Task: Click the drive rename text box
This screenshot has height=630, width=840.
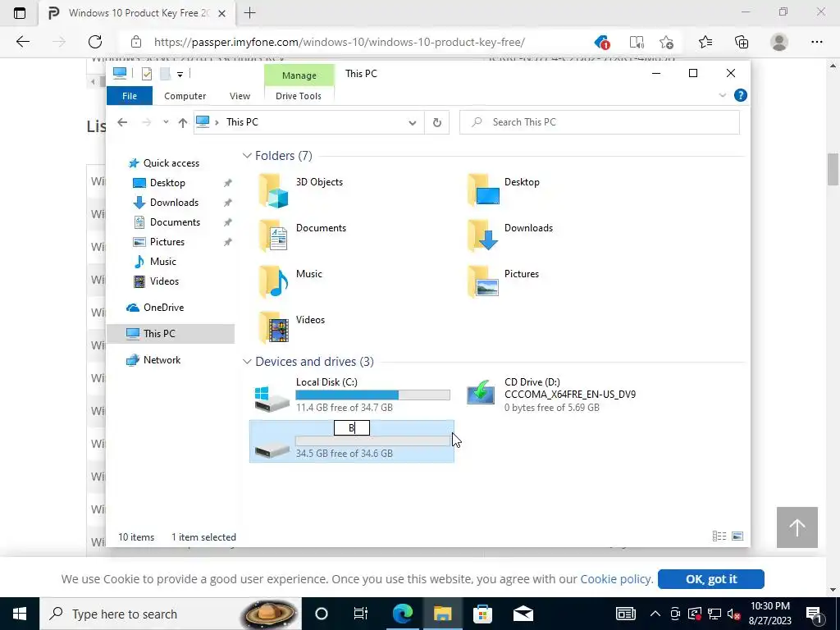Action: 351,428
